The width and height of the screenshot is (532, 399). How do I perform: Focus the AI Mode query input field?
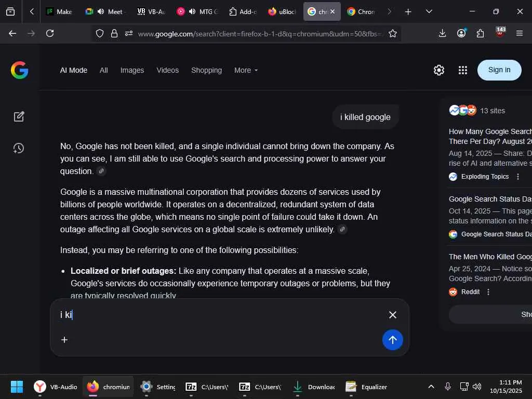220,315
